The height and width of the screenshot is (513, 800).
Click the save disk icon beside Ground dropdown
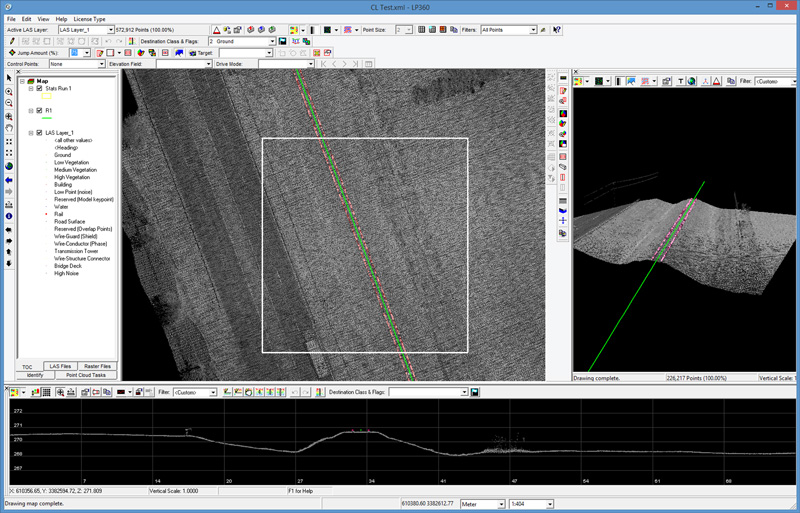(x=283, y=41)
